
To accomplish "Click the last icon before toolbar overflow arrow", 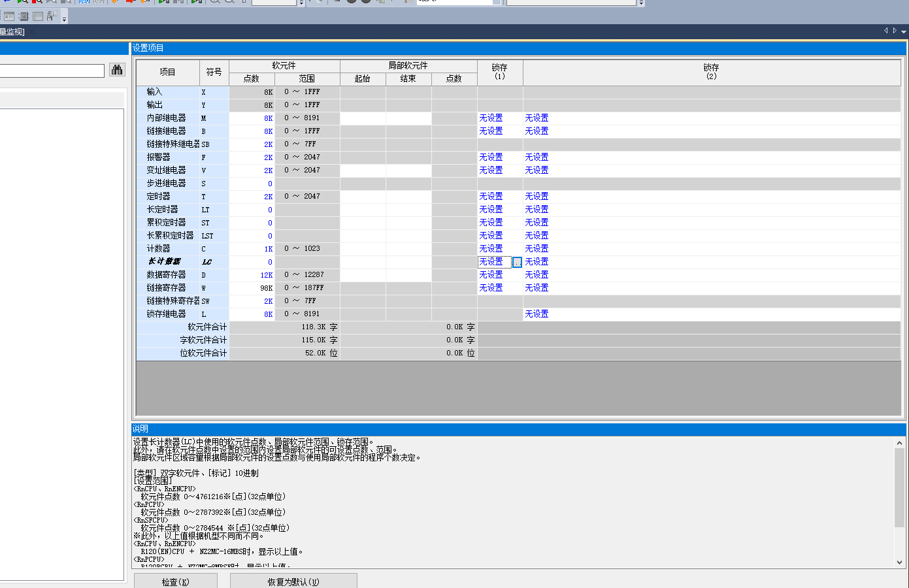I will pos(52,16).
